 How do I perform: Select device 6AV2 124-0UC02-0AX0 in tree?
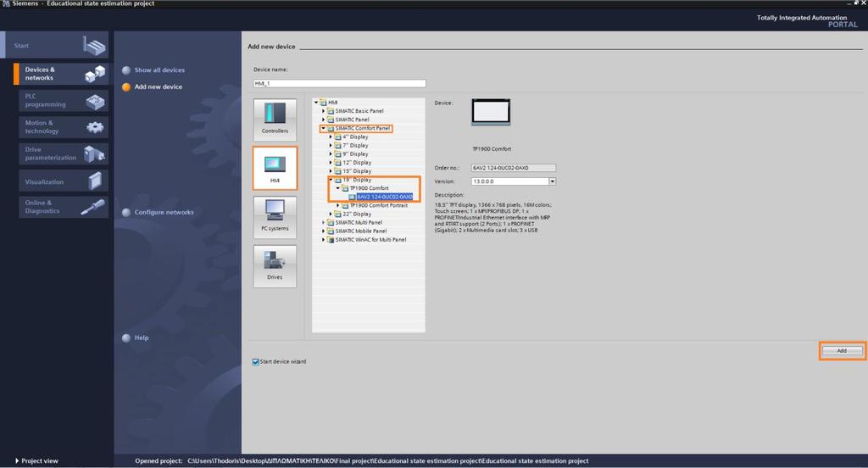tap(384, 197)
